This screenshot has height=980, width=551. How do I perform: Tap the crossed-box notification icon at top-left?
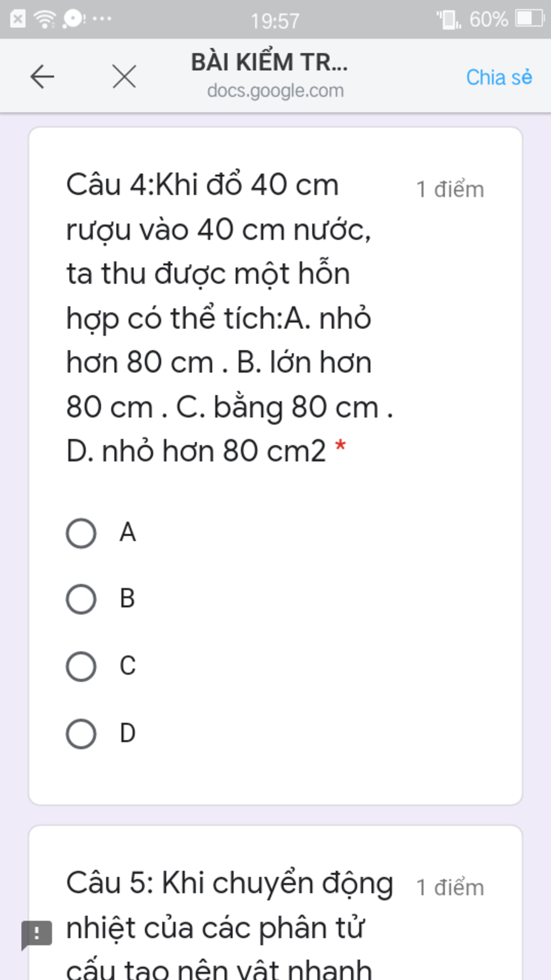point(18,19)
